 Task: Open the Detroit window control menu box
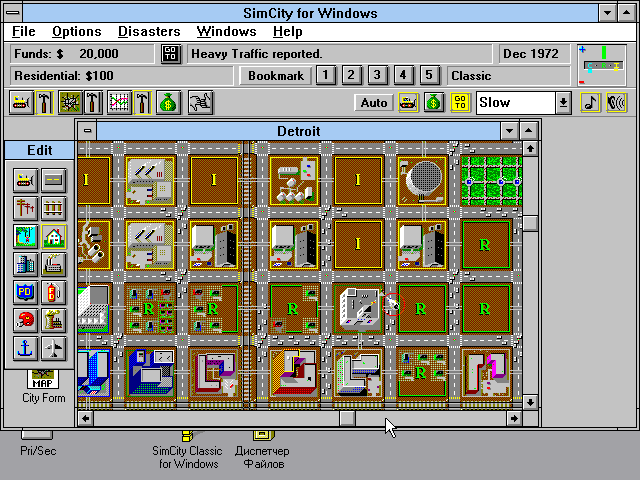click(87, 131)
